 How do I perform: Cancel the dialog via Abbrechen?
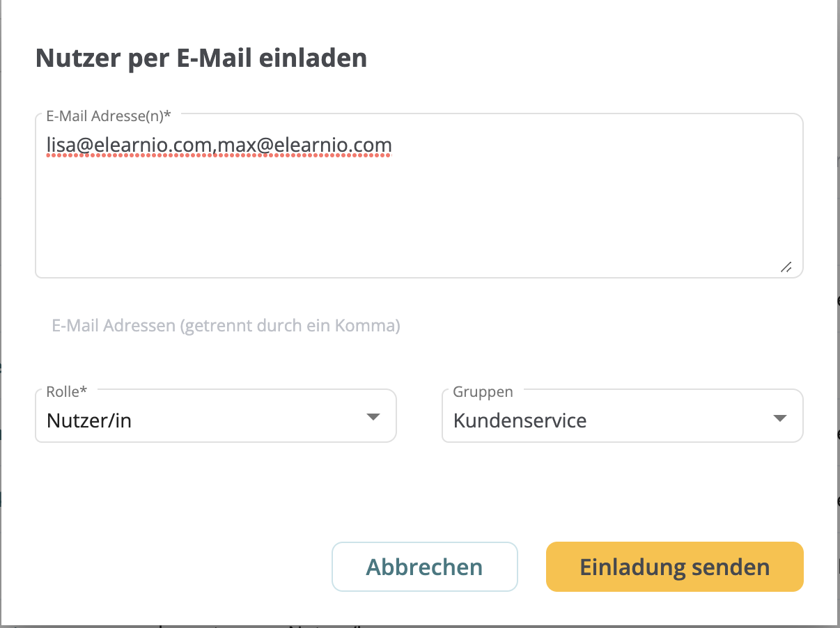(x=425, y=567)
